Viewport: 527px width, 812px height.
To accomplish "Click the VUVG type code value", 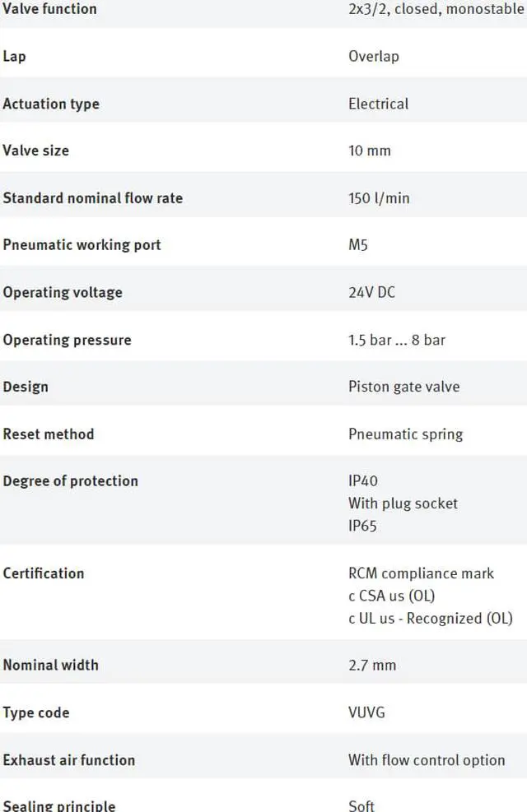I will 366,712.
